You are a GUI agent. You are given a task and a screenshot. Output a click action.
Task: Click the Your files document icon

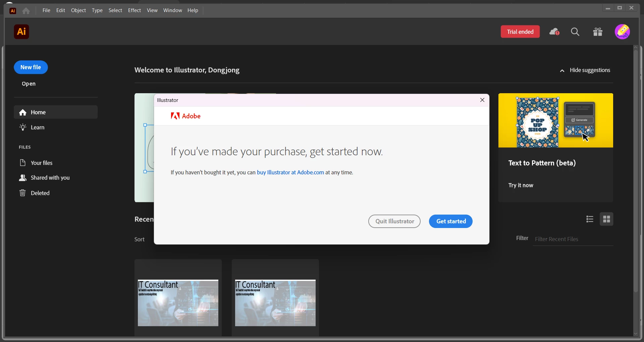22,163
